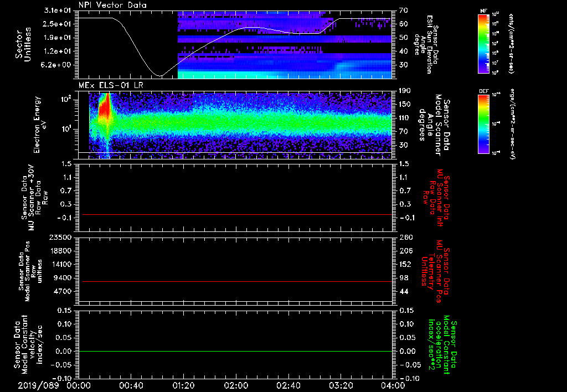Click the "14100" scanner position tick

(x=60, y=264)
